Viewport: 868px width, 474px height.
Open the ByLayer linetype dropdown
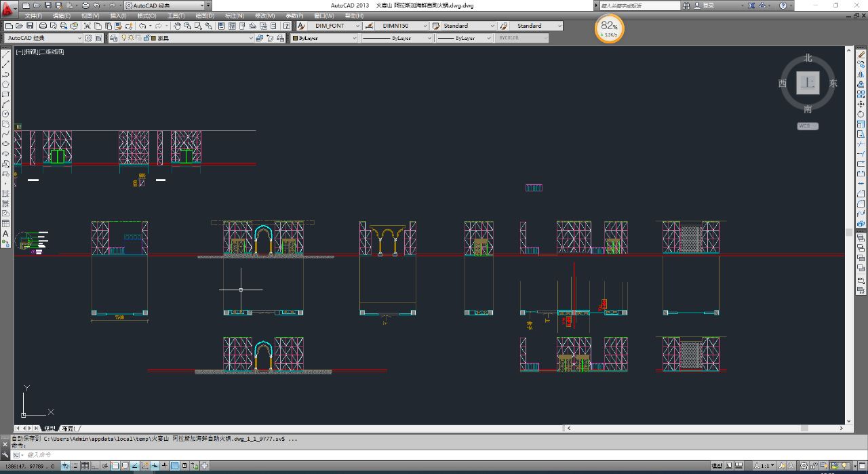pyautogui.click(x=396, y=38)
